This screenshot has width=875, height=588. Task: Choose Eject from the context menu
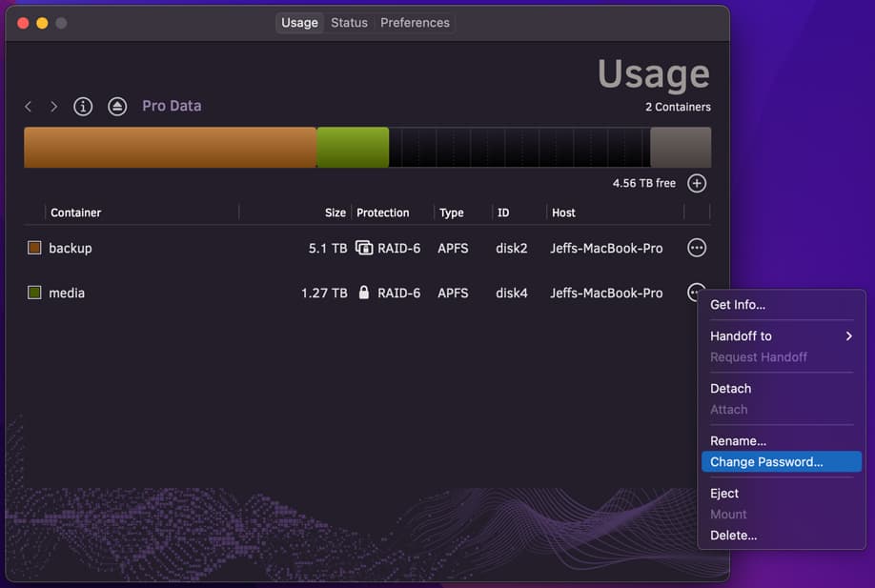tap(782, 493)
